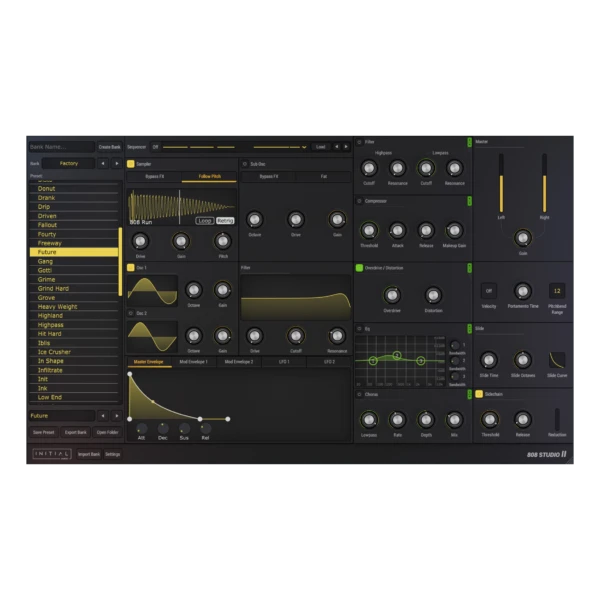Open the Velocity Off selector
The height and width of the screenshot is (600, 600).
[x=488, y=291]
